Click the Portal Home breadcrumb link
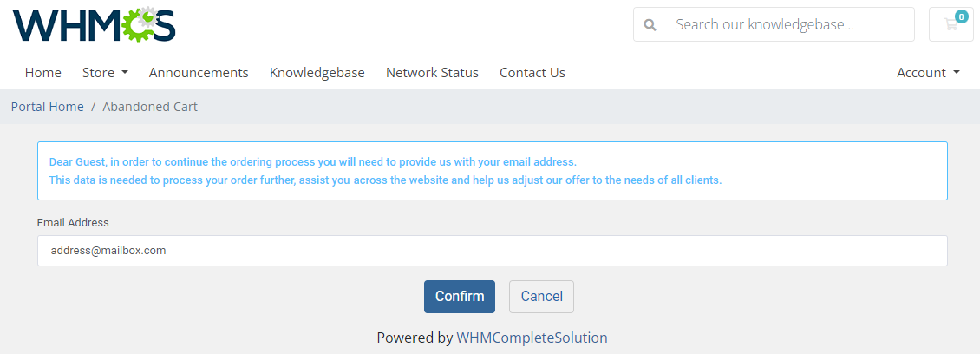The image size is (980, 354). click(48, 107)
